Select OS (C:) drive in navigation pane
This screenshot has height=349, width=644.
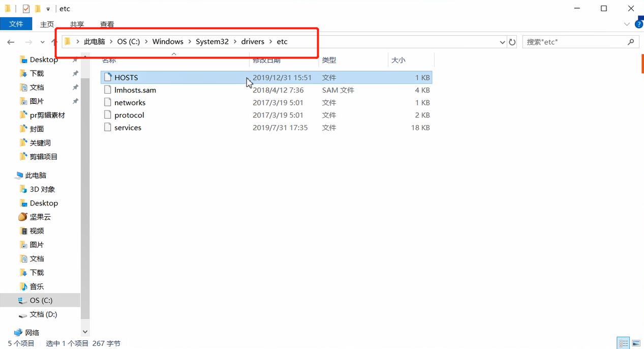click(40, 300)
